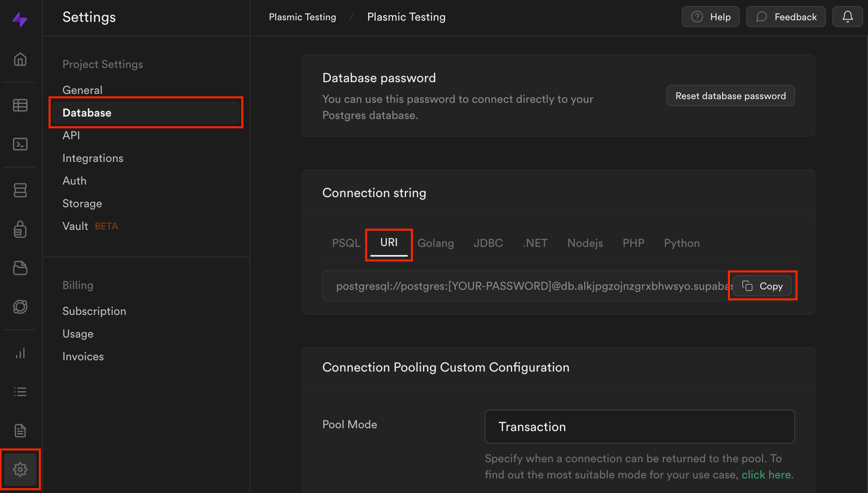
Task: Click the Feedback button
Action: [x=786, y=17]
